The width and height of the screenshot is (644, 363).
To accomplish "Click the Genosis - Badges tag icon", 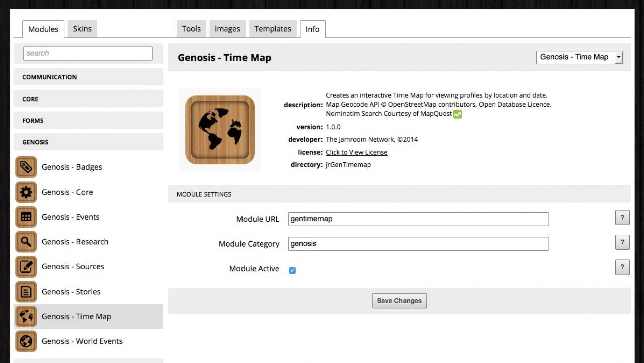I will coord(26,167).
